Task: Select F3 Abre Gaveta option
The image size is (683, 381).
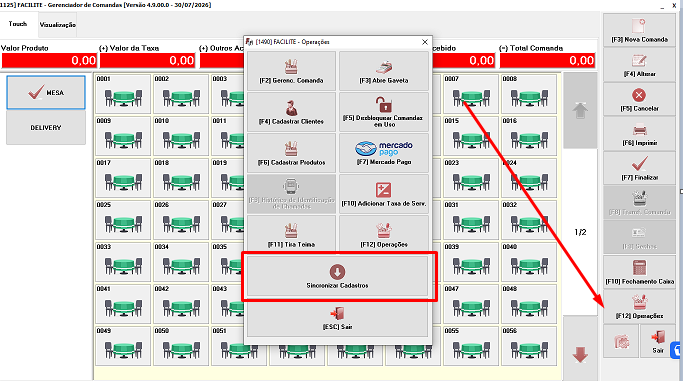Action: [x=384, y=71]
